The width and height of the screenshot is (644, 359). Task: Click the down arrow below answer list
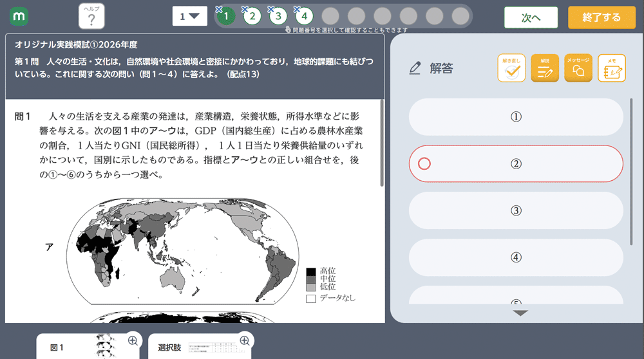pos(520,313)
